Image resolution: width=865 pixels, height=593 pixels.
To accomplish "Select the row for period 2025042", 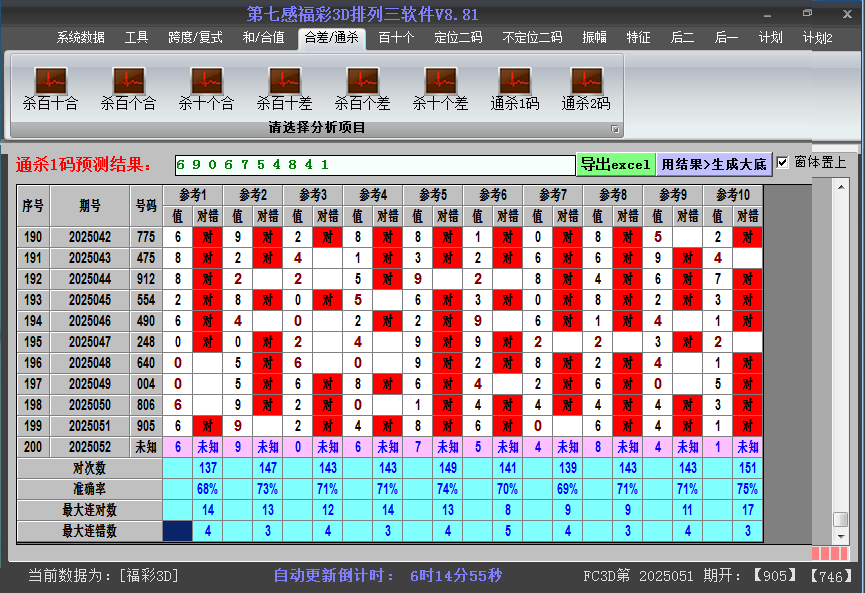I will [389, 237].
